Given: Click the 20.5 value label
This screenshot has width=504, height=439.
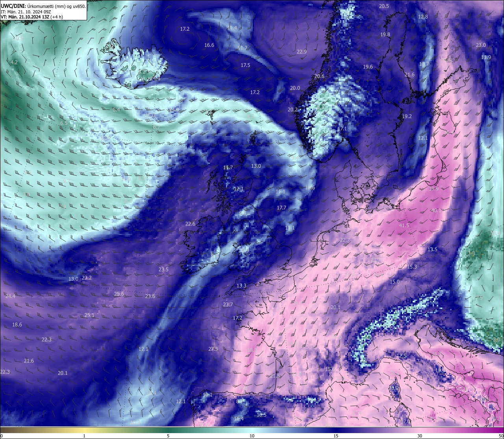Looking at the screenshot, I should point(384,6).
